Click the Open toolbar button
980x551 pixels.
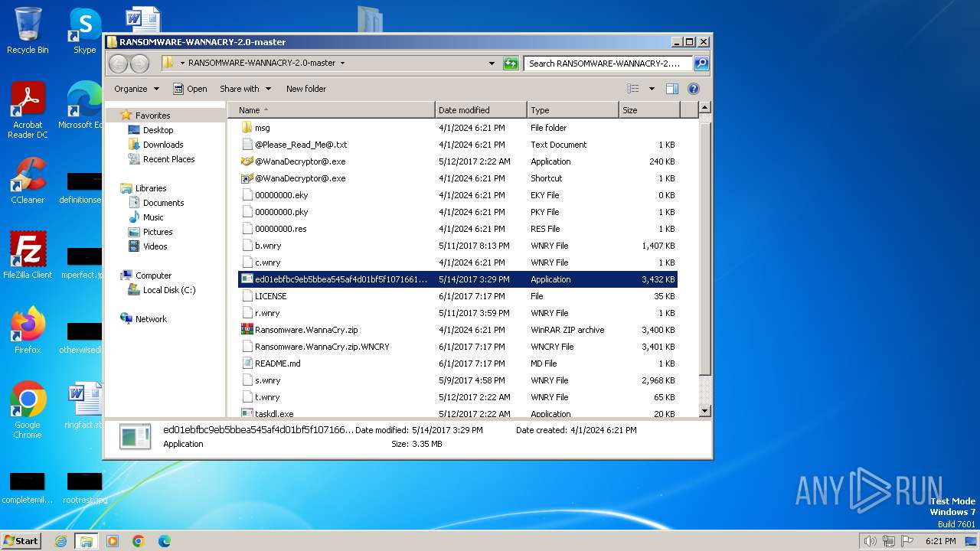(x=190, y=89)
